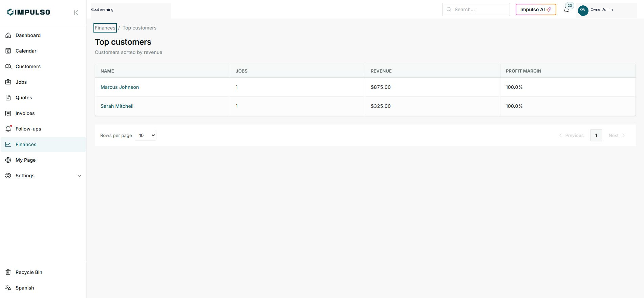Screen dimensions: 644x298
Task: Click the Impulso logo
Action: point(29,12)
